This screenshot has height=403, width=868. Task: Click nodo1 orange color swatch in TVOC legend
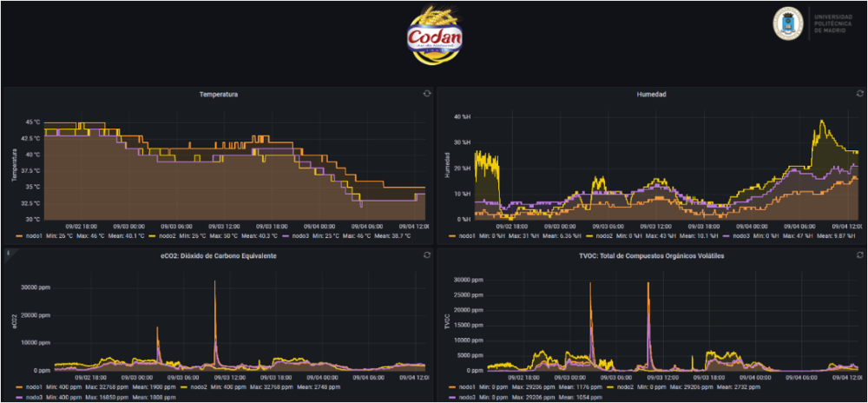pos(450,388)
